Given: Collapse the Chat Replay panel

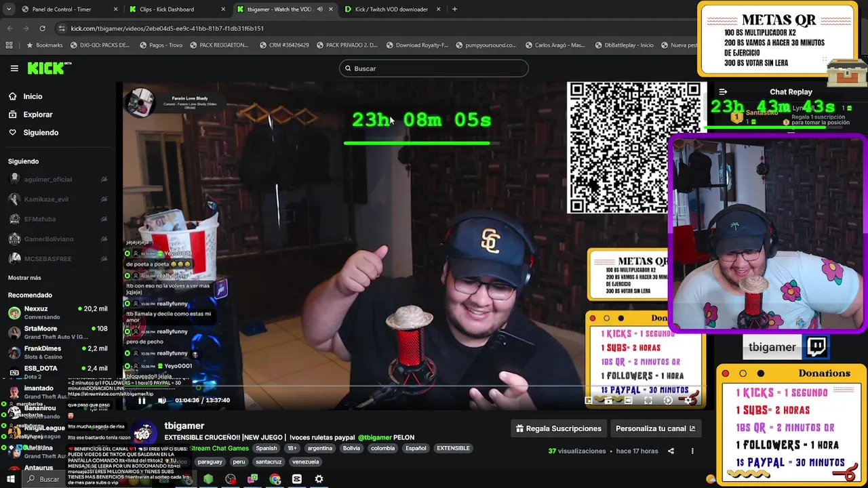Looking at the screenshot, I should pos(723,91).
